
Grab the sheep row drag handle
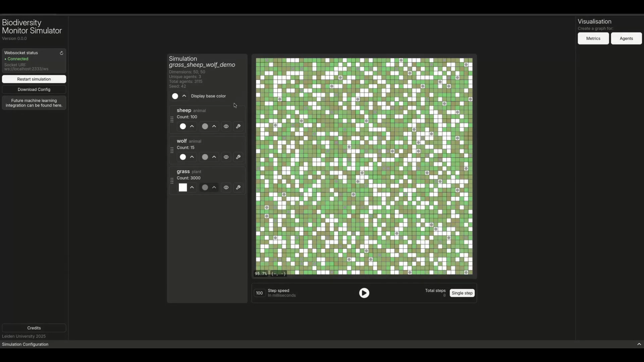(172, 120)
